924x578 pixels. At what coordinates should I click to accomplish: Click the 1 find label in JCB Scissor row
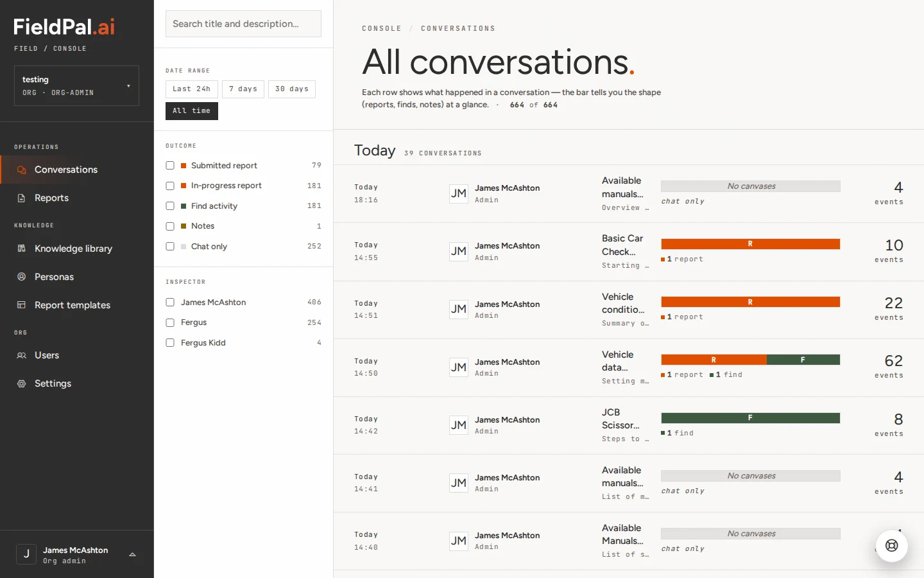(678, 433)
